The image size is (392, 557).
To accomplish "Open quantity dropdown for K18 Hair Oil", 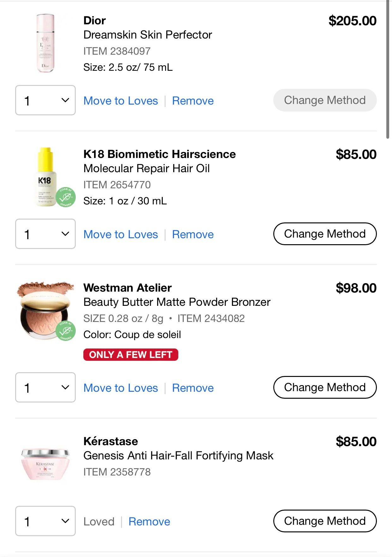I will [45, 234].
